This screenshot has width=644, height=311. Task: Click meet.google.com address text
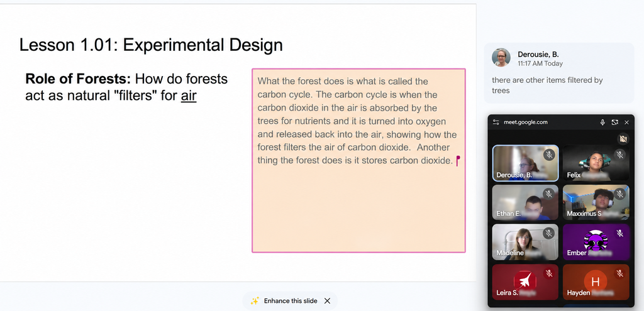525,123
